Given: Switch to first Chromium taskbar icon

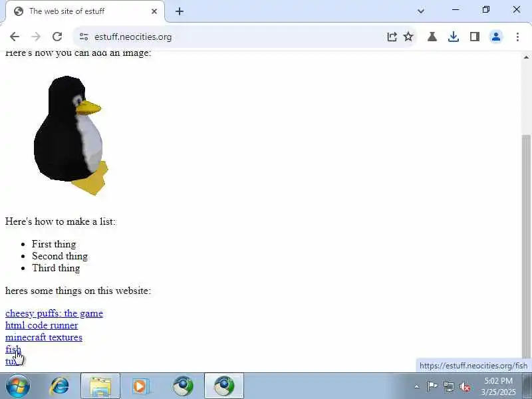Looking at the screenshot, I should coord(182,386).
